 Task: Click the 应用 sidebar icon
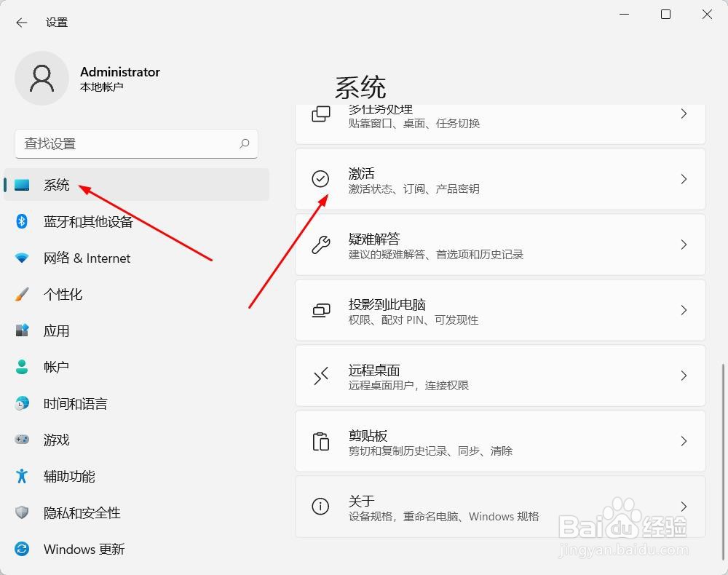click(x=22, y=331)
